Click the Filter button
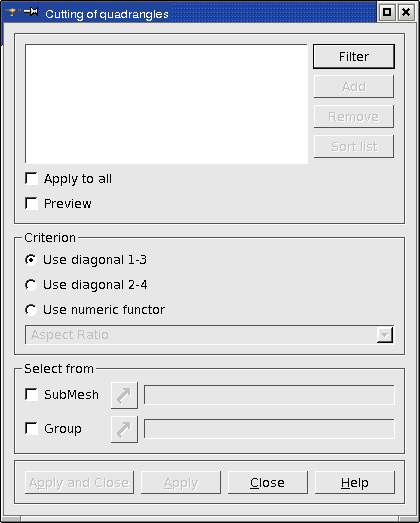This screenshot has width=420, height=523. tap(354, 56)
